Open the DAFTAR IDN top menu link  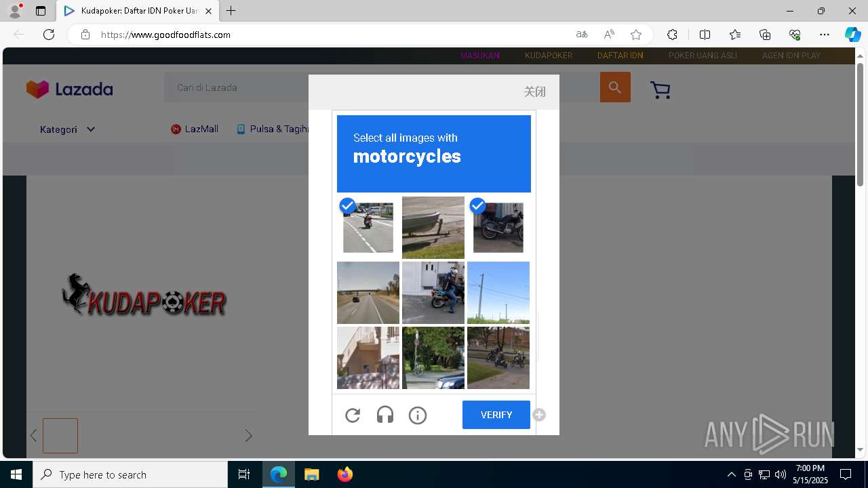[620, 56]
